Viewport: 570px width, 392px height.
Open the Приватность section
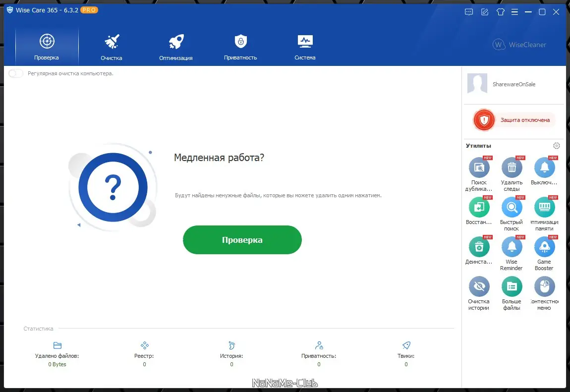point(240,46)
